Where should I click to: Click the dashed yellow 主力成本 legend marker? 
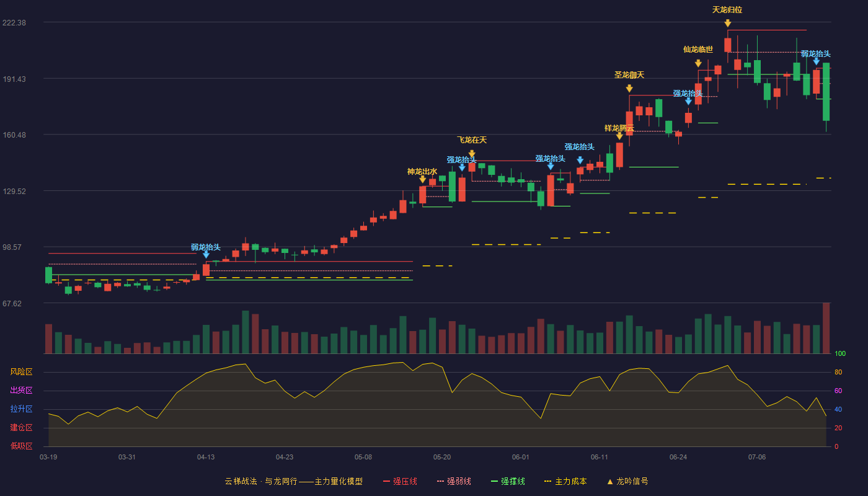pos(547,481)
